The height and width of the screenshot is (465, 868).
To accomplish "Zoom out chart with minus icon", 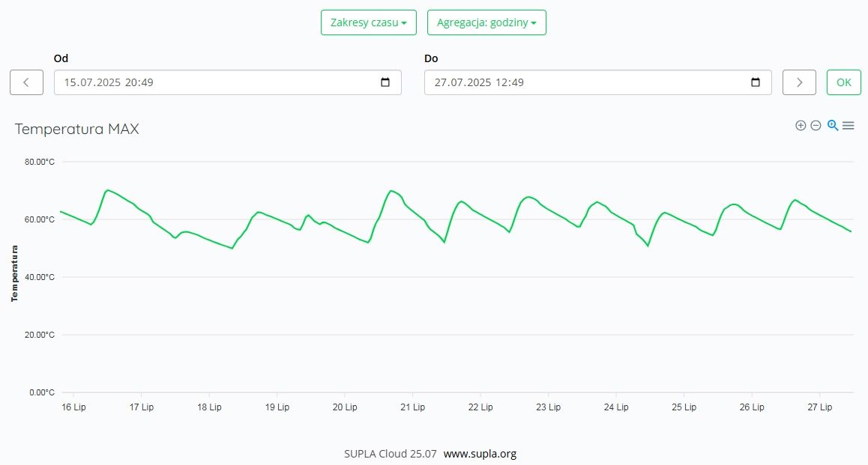I will click(x=816, y=126).
